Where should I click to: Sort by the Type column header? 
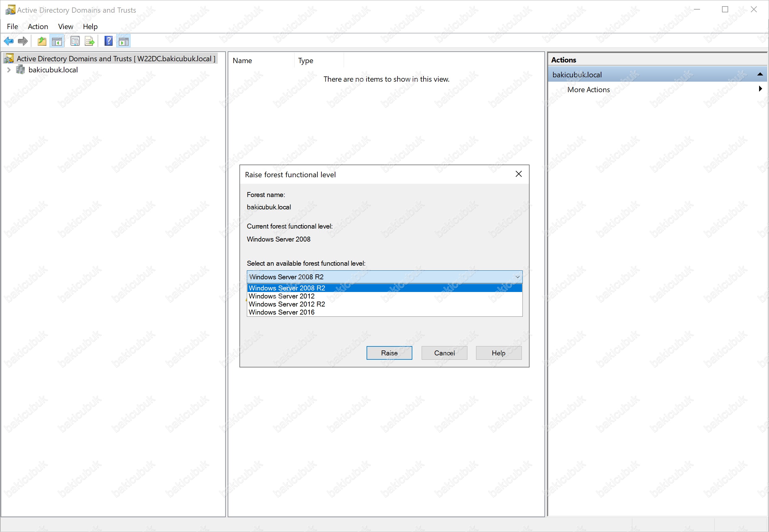point(319,61)
